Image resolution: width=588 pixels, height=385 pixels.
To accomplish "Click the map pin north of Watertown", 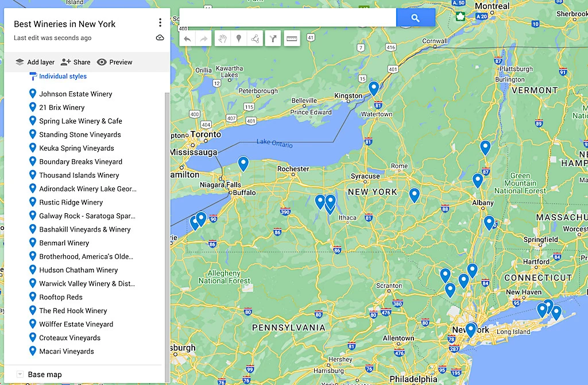I will click(373, 88).
